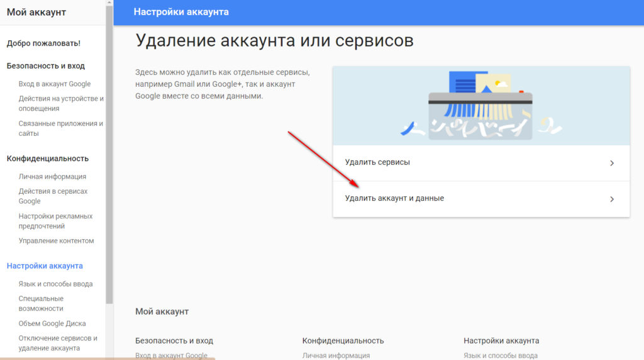644x360 pixels.
Task: Open Объем Google Диска
Action: [x=52, y=323]
